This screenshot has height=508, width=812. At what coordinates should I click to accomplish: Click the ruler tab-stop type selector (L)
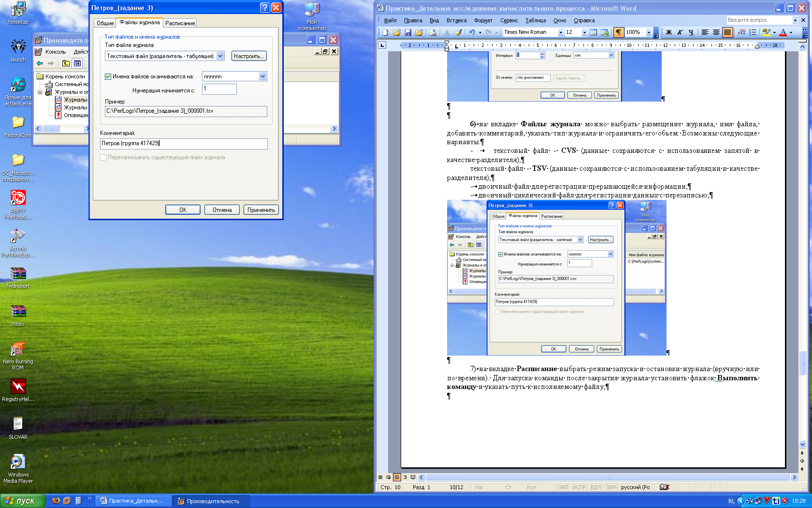pyautogui.click(x=382, y=45)
